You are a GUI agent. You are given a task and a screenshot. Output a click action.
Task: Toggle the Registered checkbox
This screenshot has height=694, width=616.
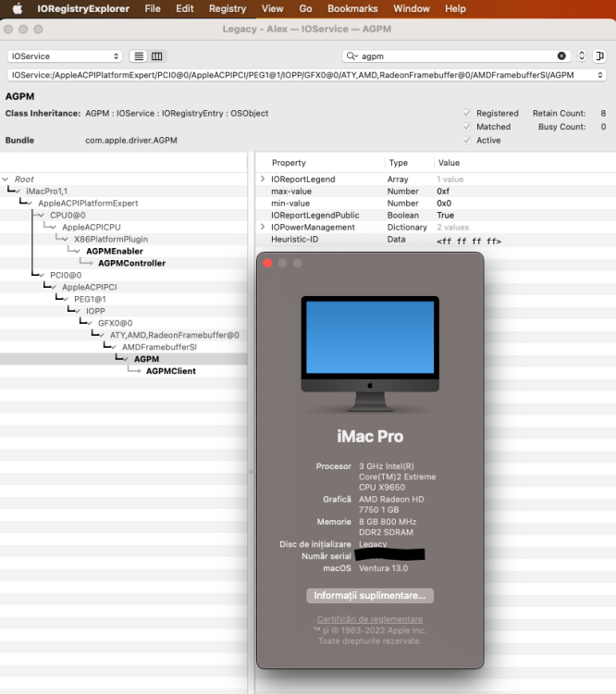click(467, 113)
